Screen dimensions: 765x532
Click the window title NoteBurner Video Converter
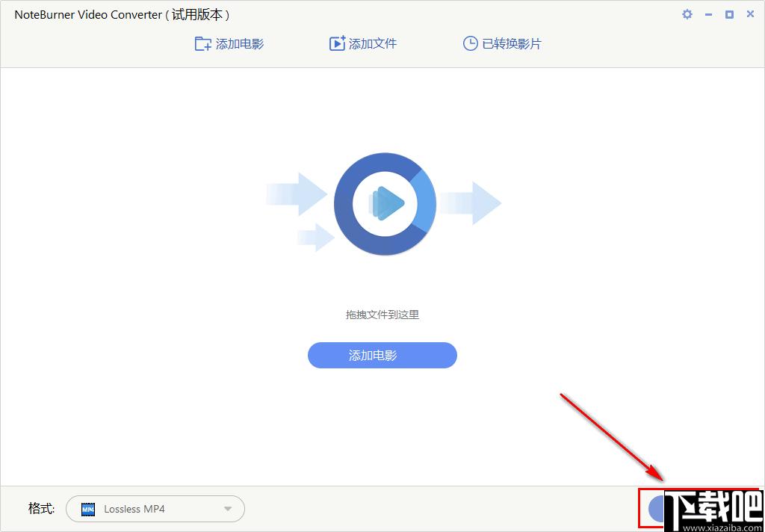click(x=88, y=15)
